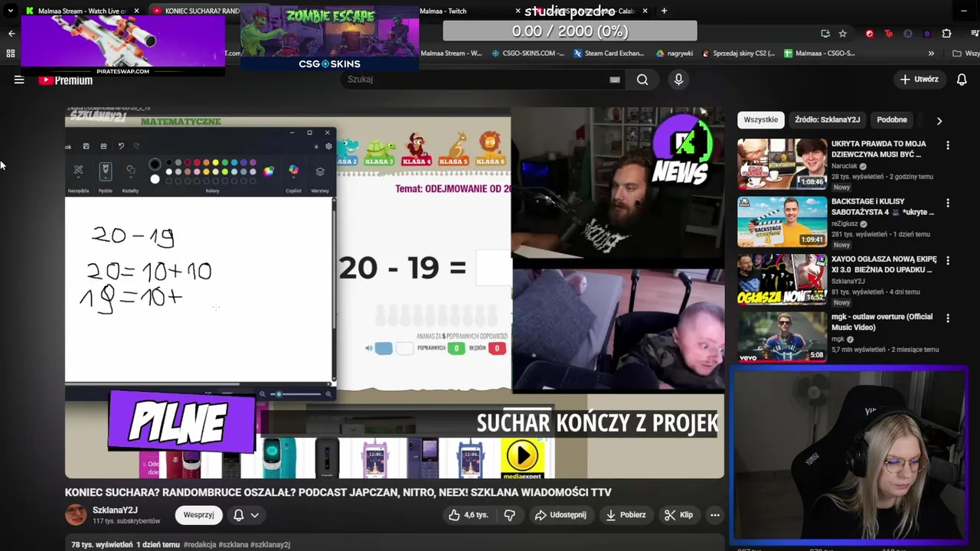Viewport: 980px width, 551px height.
Task: Create a clip with Klip button
Action: tap(678, 515)
